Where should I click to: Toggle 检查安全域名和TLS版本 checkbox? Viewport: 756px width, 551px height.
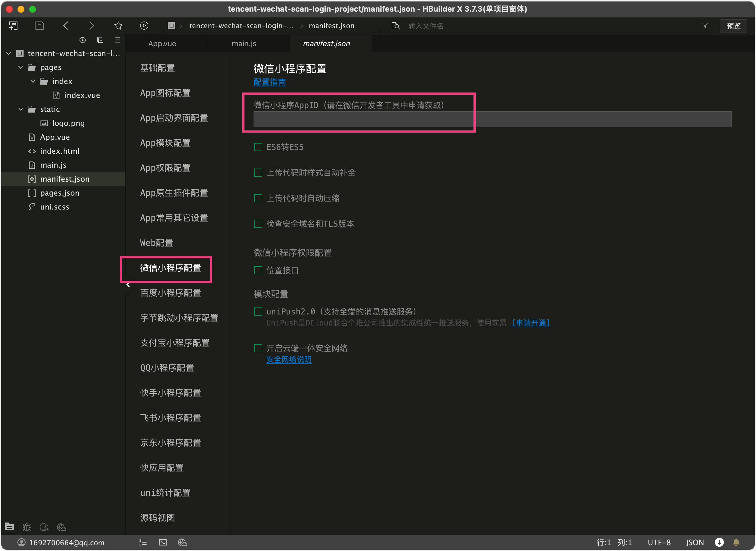[x=258, y=224]
